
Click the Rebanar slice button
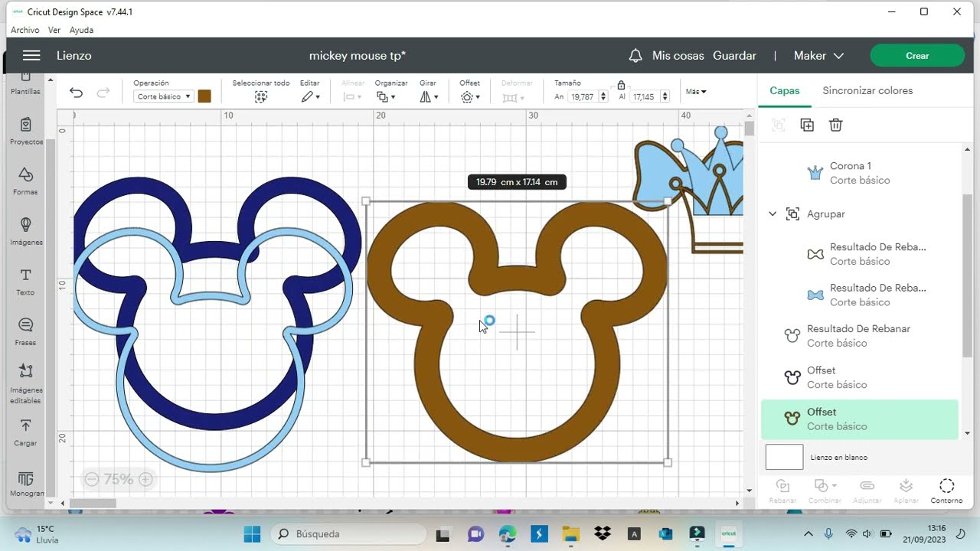[782, 491]
